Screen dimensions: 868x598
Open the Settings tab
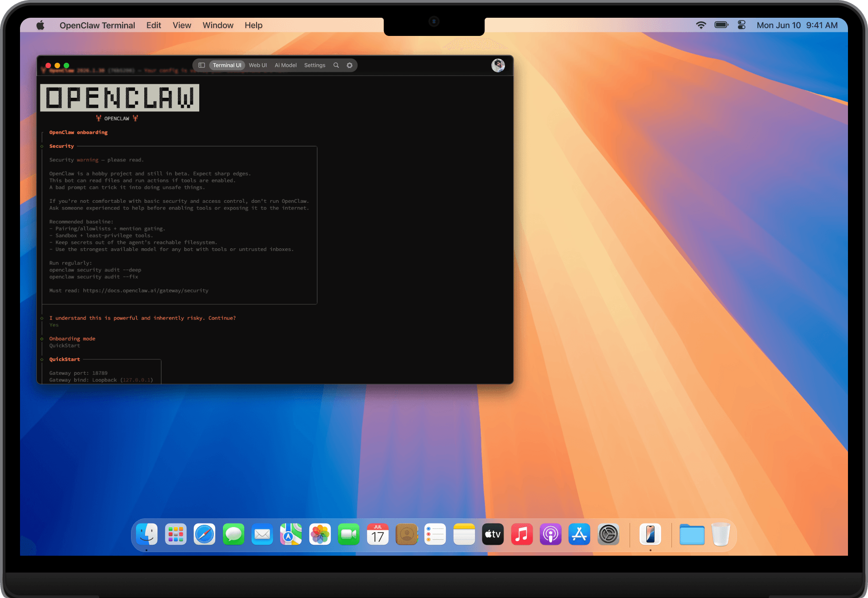coord(314,65)
